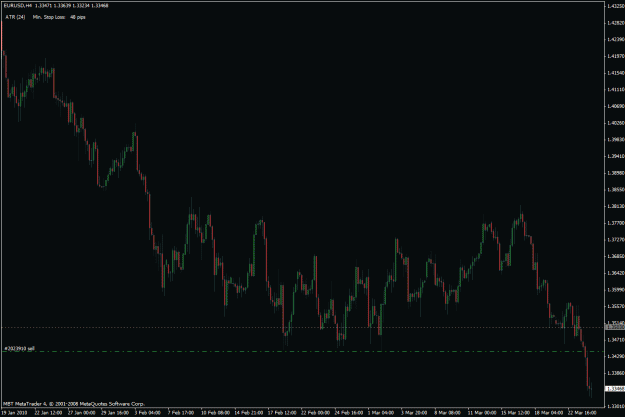The width and height of the screenshot is (625, 417).
Task: Click the 3 Feb 04:00 time label
Action: point(147,413)
